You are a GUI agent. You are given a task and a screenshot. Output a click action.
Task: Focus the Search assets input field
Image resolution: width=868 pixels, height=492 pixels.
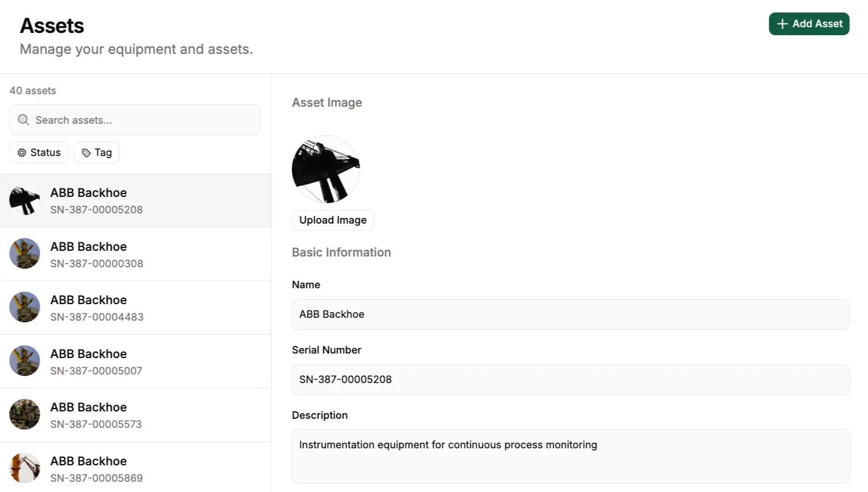click(x=142, y=120)
